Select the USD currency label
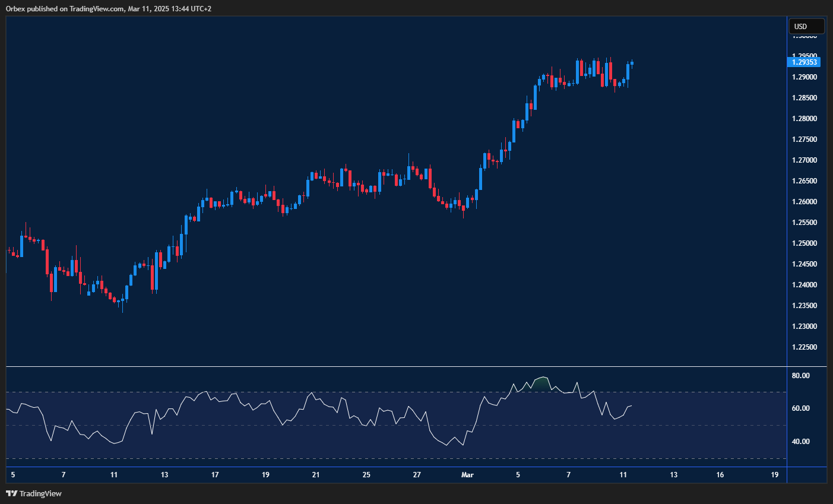 pos(806,26)
